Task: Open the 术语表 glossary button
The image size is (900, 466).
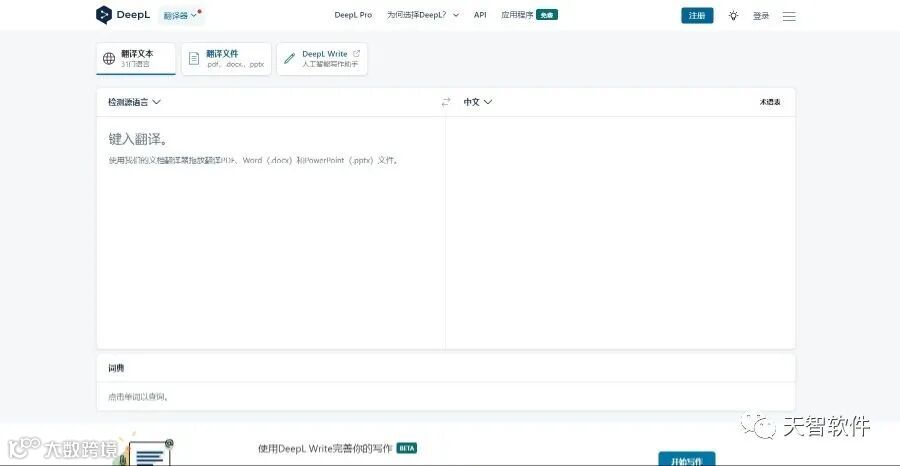Action: pos(770,102)
